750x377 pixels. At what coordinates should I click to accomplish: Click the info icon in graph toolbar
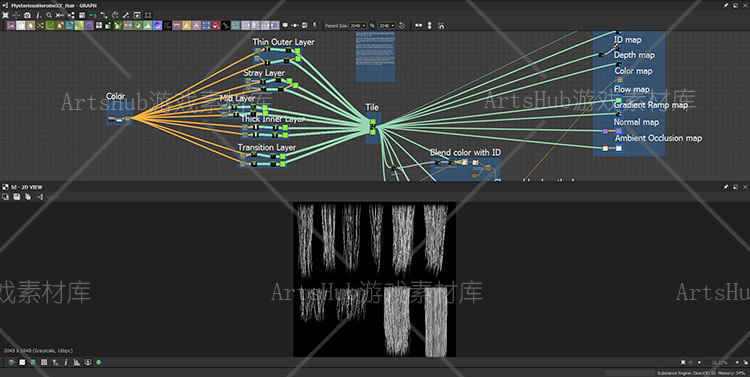pyautogui.click(x=38, y=15)
